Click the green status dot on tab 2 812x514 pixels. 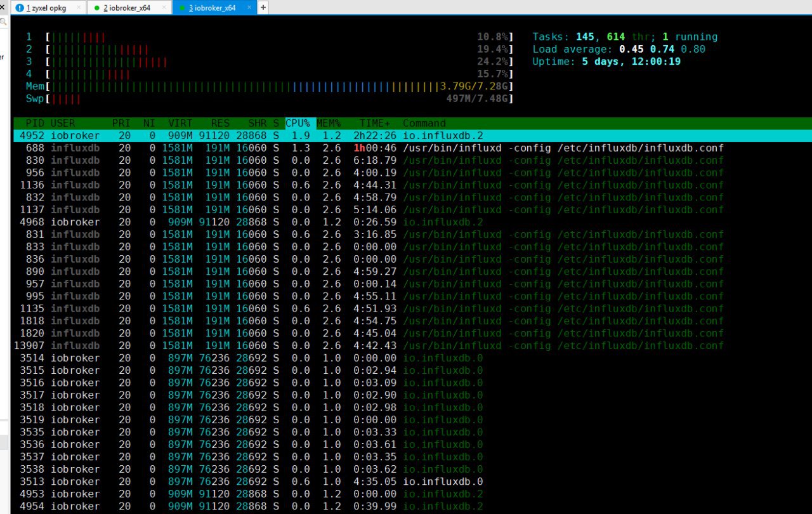point(96,8)
